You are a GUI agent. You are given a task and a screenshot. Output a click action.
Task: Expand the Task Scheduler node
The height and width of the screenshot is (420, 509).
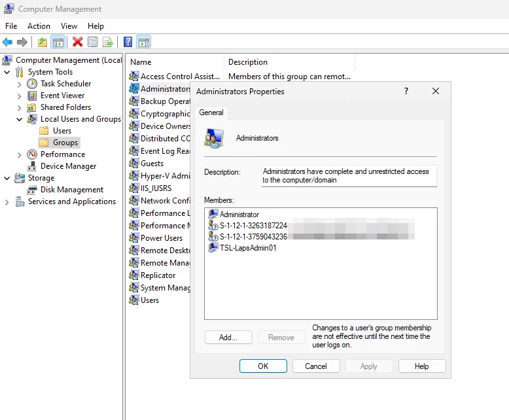click(x=19, y=84)
